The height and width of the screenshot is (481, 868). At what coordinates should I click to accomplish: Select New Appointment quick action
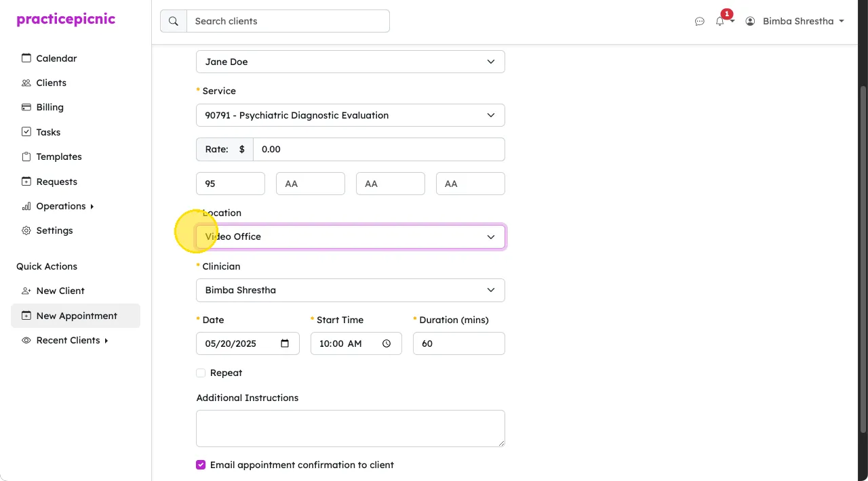coord(75,316)
